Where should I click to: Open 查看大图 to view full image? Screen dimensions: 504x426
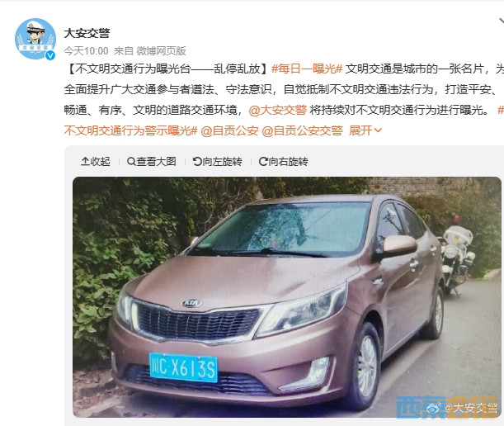point(152,162)
